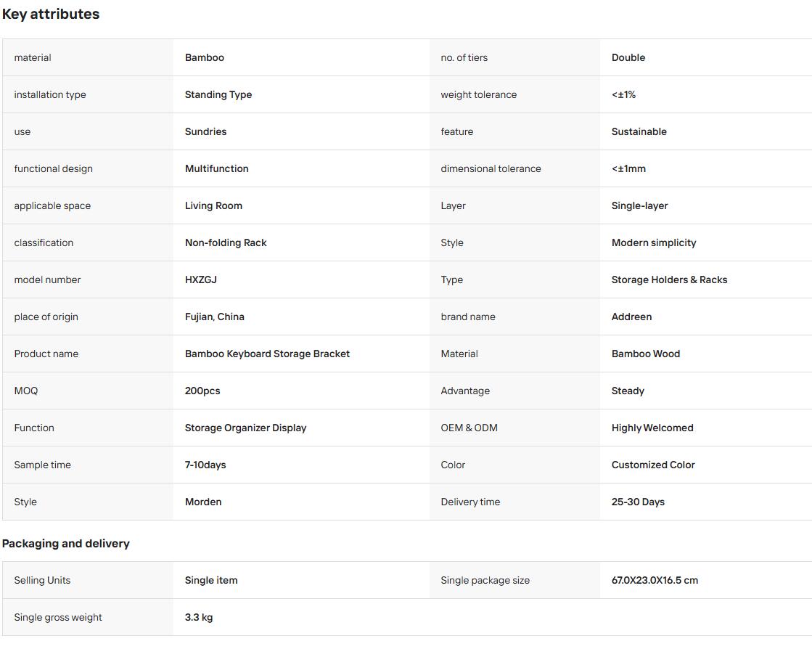This screenshot has width=812, height=657.
Task: Click the Packaging and delivery heading
Action: tap(66, 544)
